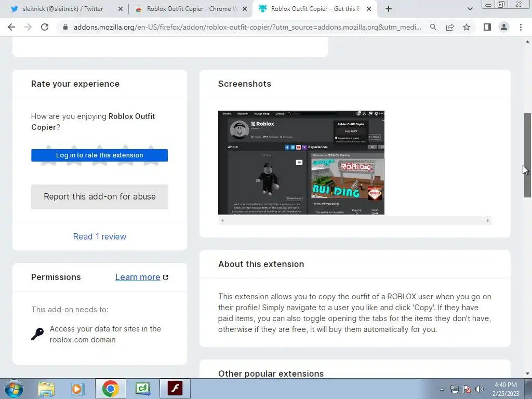Click the page vertical scrollbar thumb
Screen dimensions: 532x399
coord(527,155)
